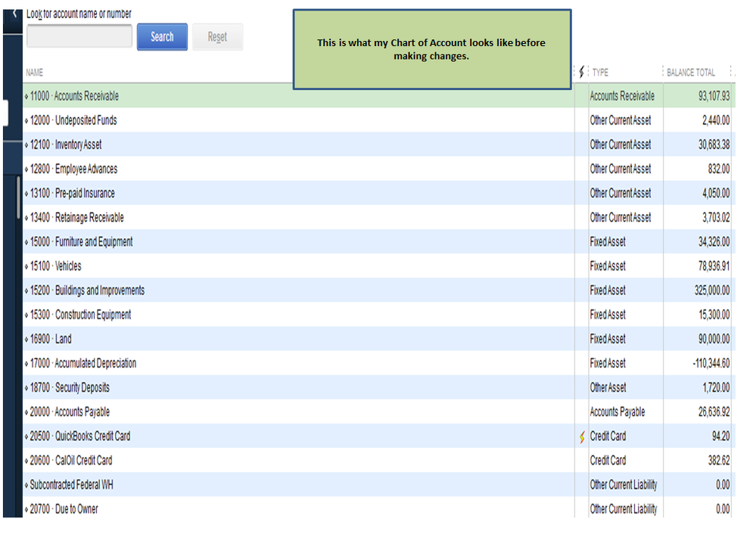Click the diamond marker beside 12100 Inventory Asset
The height and width of the screenshot is (538, 756).
coord(26,145)
